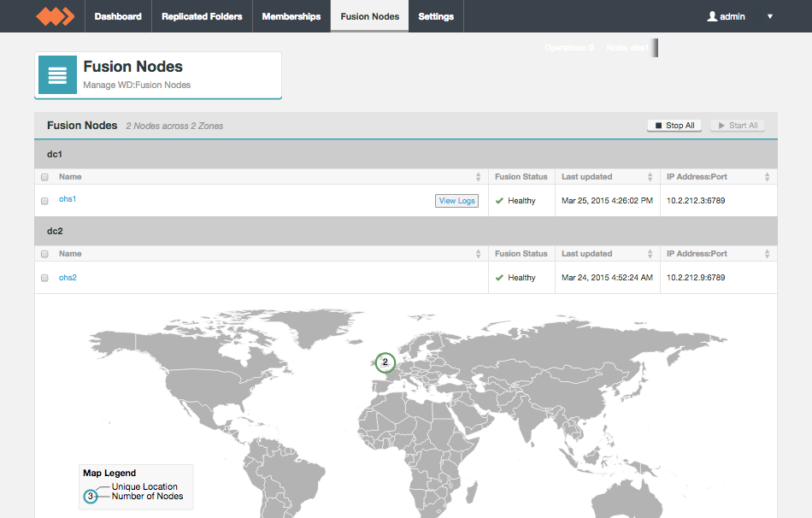Click the Stop All button
Image resolution: width=812 pixels, height=518 pixels.
(x=674, y=126)
